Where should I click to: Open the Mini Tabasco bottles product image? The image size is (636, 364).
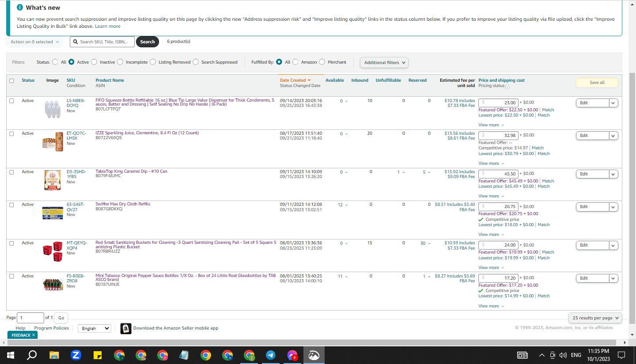pyautogui.click(x=53, y=284)
